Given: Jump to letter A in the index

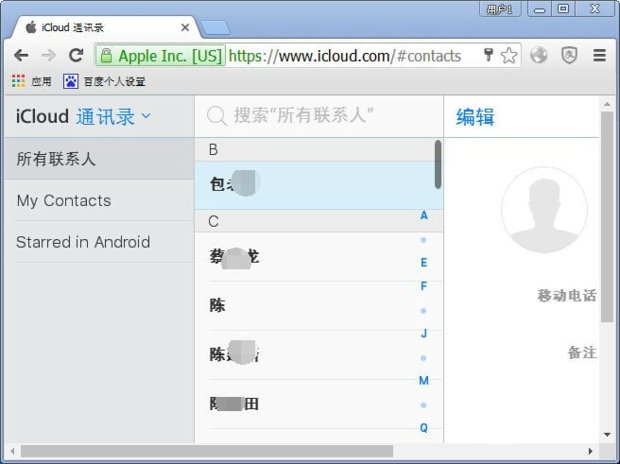Looking at the screenshot, I should 424,216.
